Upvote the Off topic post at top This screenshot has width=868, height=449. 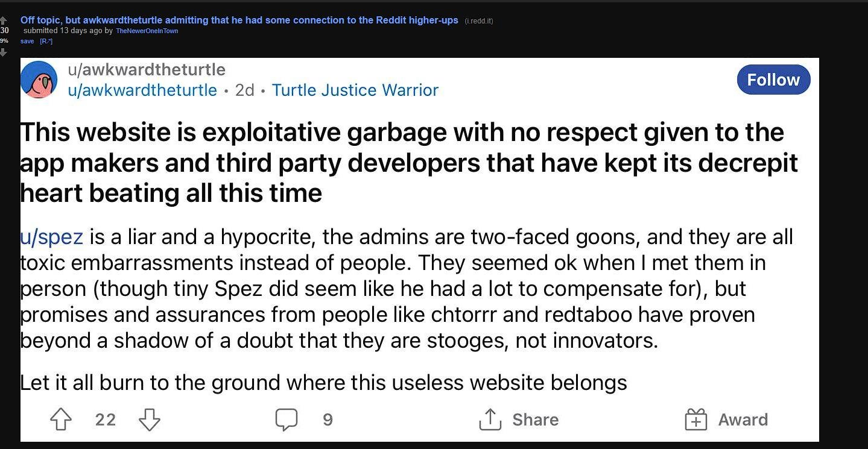[x=4, y=19]
